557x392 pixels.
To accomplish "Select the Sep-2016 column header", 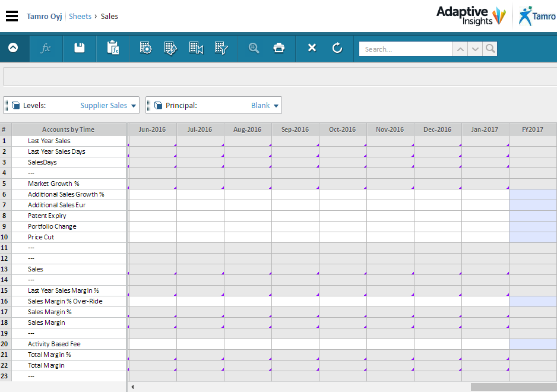I will pyautogui.click(x=295, y=129).
